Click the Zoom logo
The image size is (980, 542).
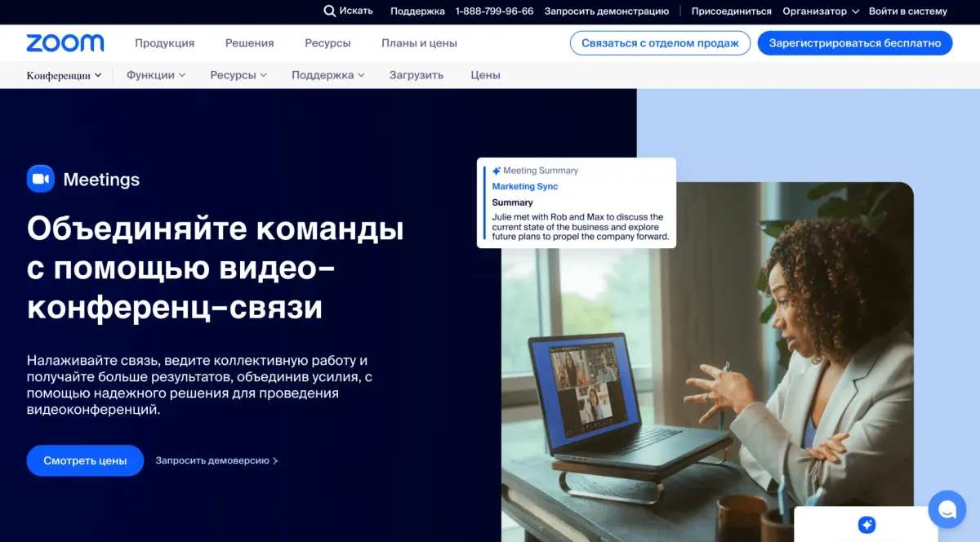pyautogui.click(x=65, y=43)
